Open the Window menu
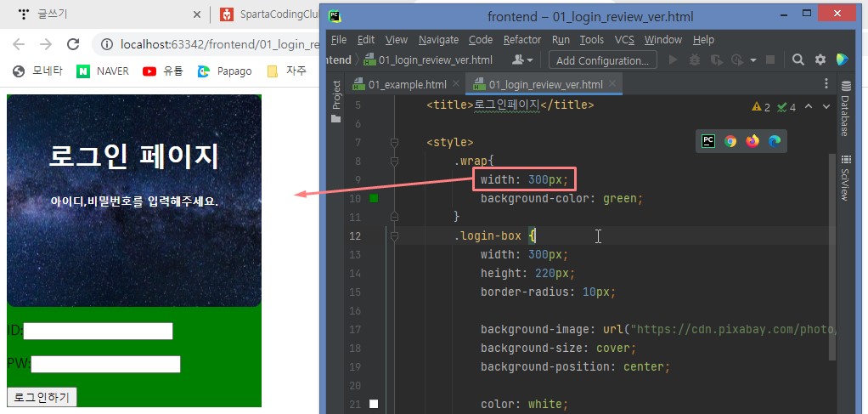The width and height of the screenshot is (868, 414). pos(663,40)
